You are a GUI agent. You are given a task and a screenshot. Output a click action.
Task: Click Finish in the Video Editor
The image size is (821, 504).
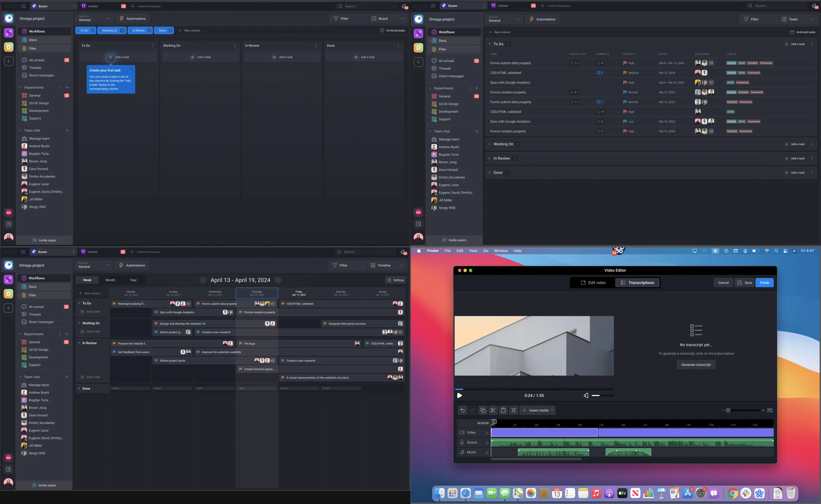click(764, 283)
